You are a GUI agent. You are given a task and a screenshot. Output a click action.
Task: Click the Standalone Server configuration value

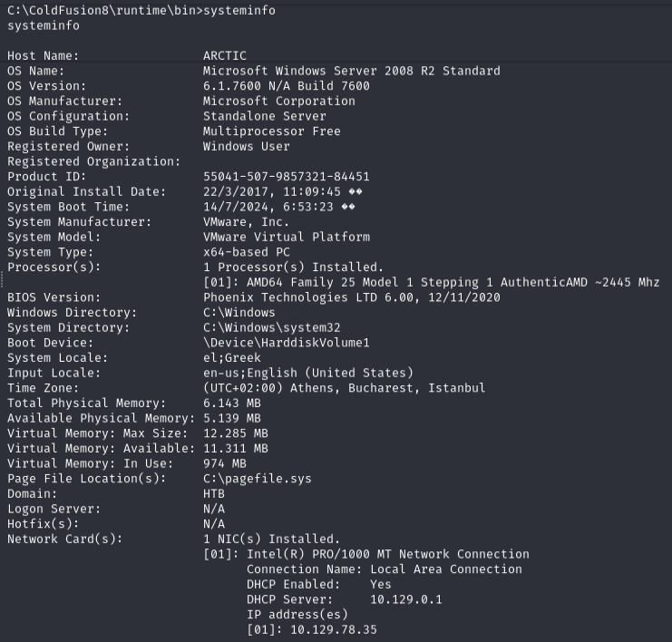264,116
